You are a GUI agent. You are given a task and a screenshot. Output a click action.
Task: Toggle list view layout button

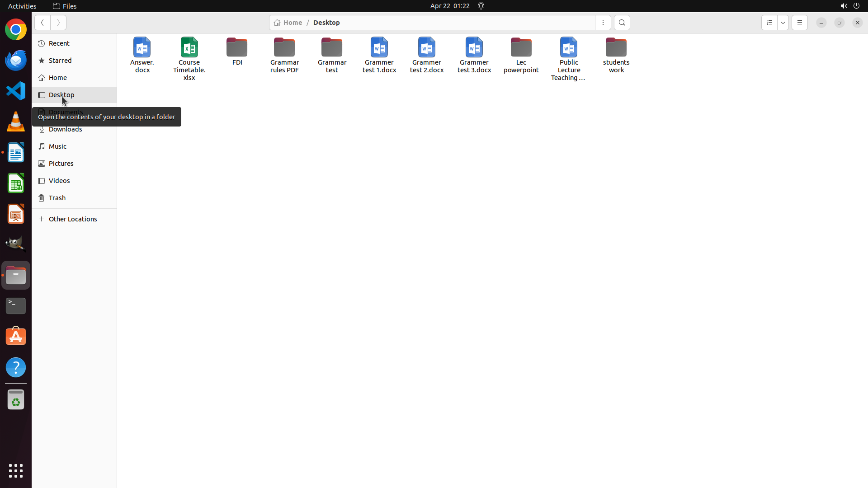point(769,23)
